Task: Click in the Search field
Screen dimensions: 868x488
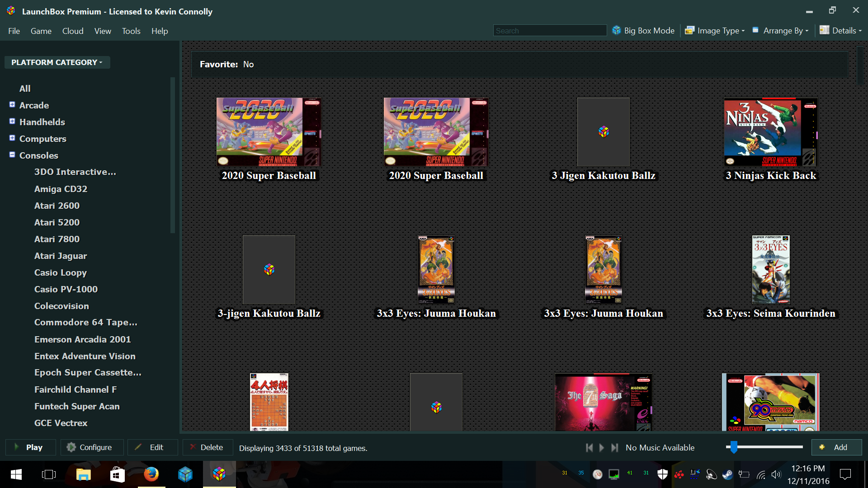Action: 550,31
